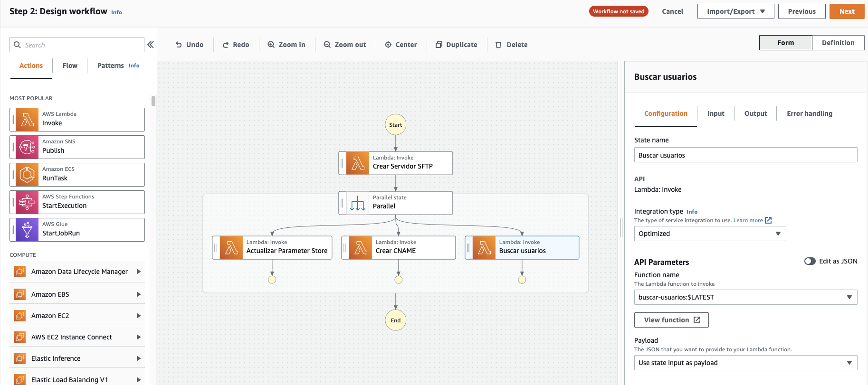This screenshot has width=868, height=385.
Task: Click the Lambda icon on Crear CNAME
Action: coord(361,248)
